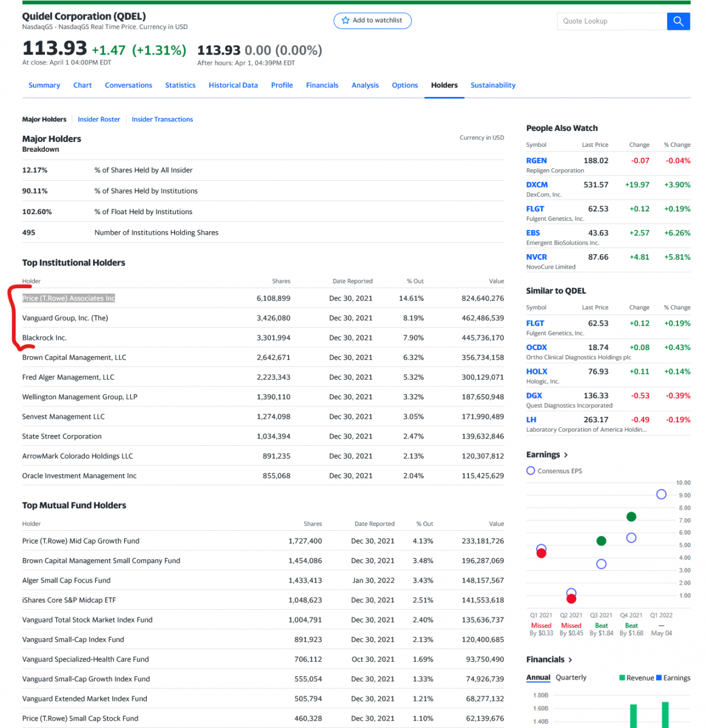Open the Insider Transactions tab
The image size is (706, 728).
[x=162, y=120]
